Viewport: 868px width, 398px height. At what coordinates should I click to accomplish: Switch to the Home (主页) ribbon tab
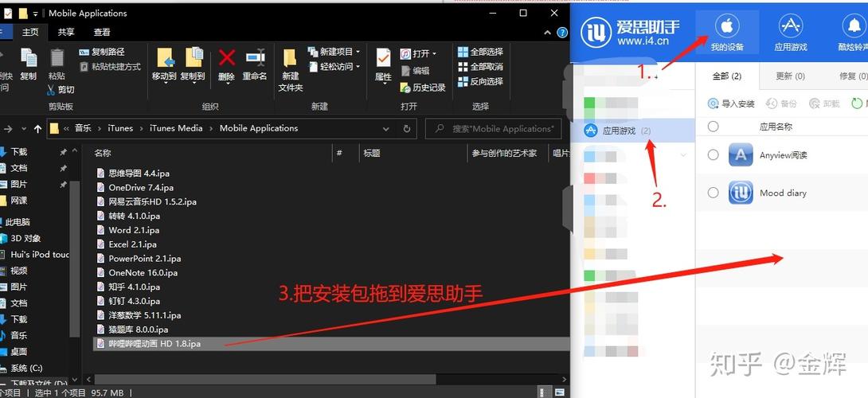tap(30, 32)
